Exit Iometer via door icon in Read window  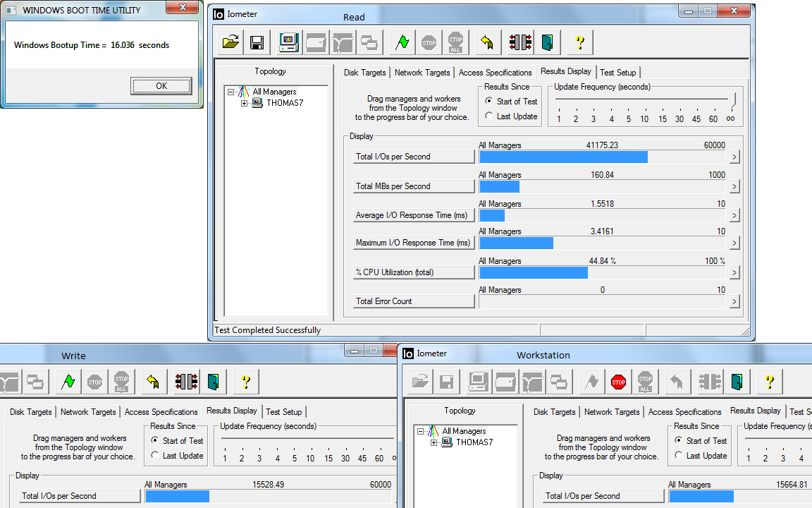click(x=548, y=42)
